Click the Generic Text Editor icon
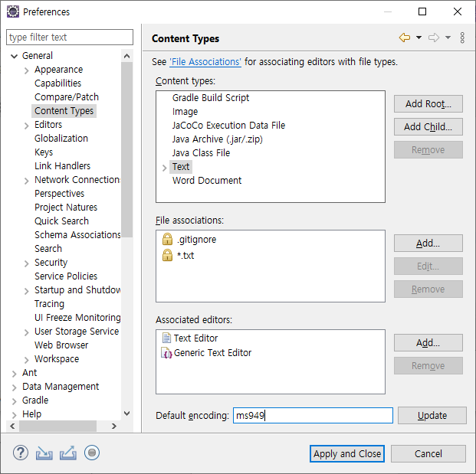Image resolution: width=476 pixels, height=474 pixels. tap(166, 353)
